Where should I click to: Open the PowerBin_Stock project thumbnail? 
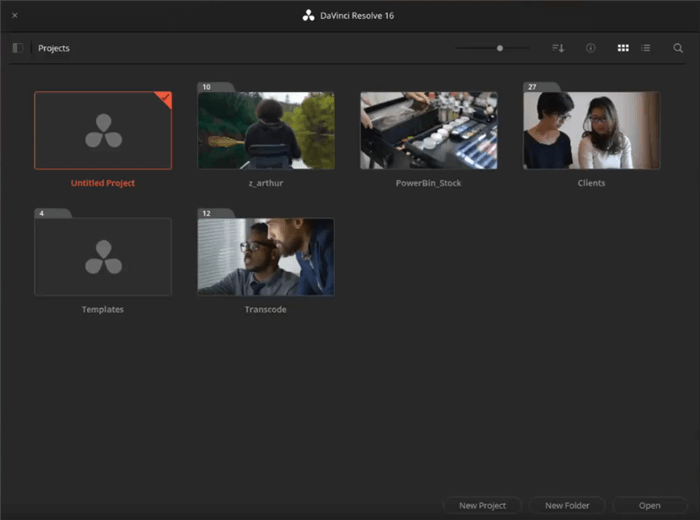point(429,131)
